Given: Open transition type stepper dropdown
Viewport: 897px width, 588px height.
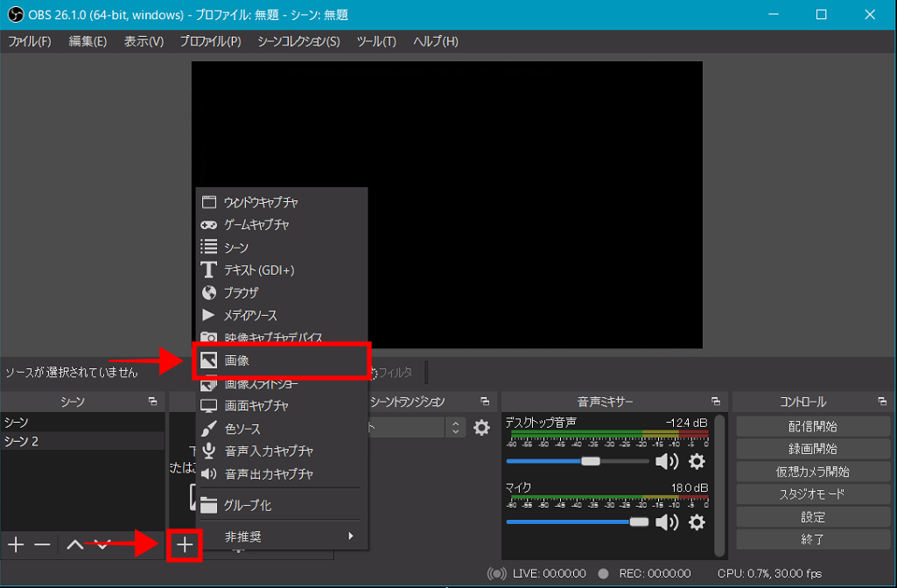Looking at the screenshot, I should pyautogui.click(x=456, y=427).
